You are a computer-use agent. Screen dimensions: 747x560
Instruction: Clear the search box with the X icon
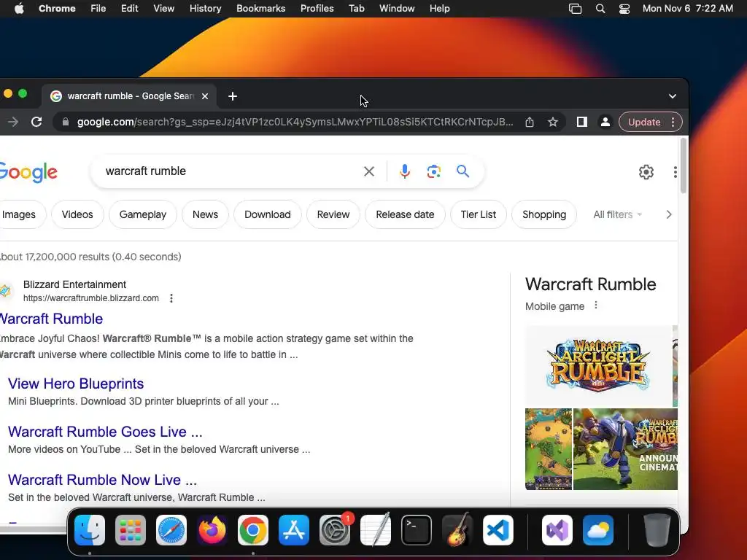coord(368,171)
